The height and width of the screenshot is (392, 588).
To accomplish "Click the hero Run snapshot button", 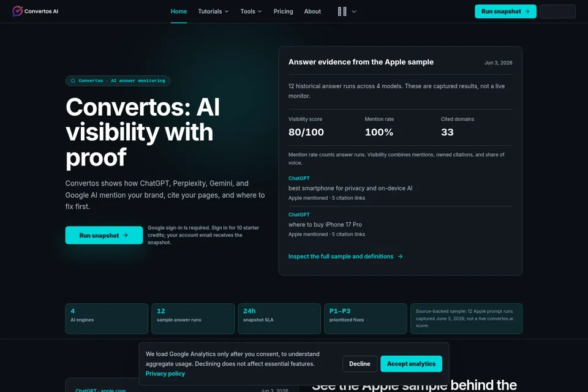I will point(104,235).
